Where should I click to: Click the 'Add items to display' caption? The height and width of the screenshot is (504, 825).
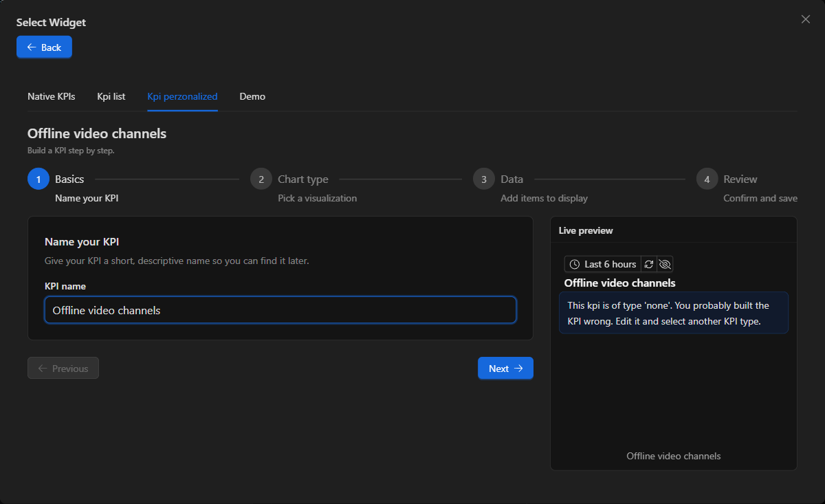(544, 198)
